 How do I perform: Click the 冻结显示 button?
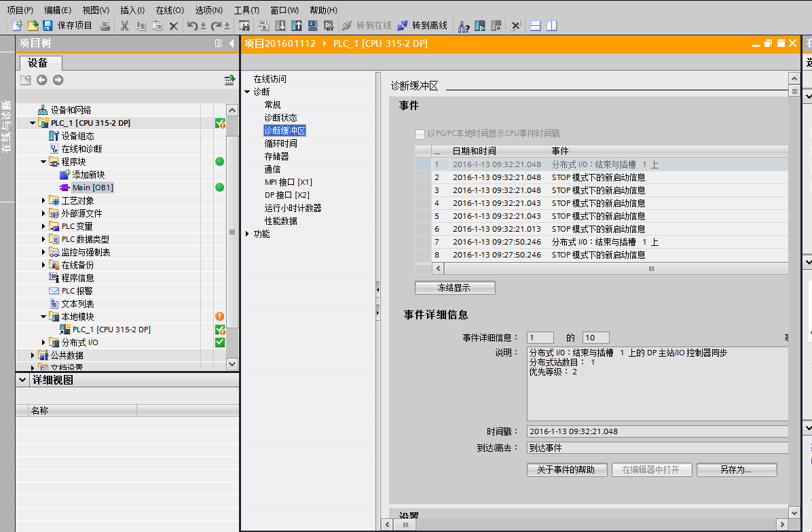click(x=455, y=287)
